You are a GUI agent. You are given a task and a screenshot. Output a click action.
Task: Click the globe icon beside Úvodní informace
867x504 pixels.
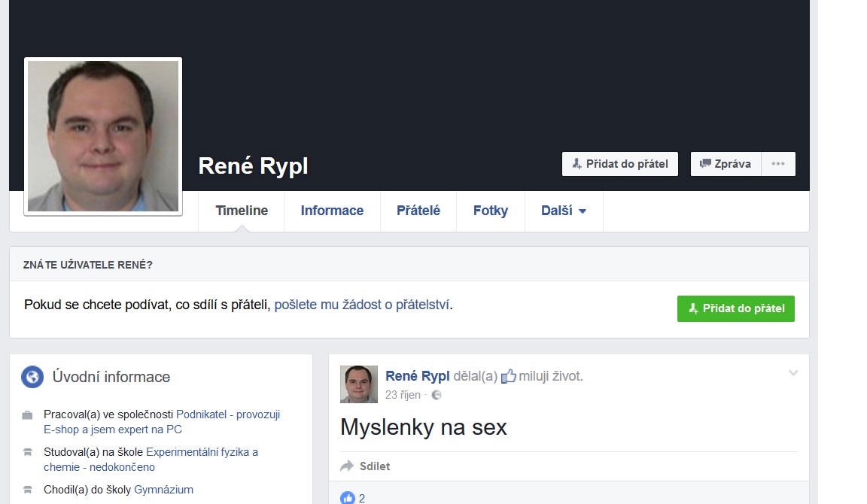click(x=32, y=377)
